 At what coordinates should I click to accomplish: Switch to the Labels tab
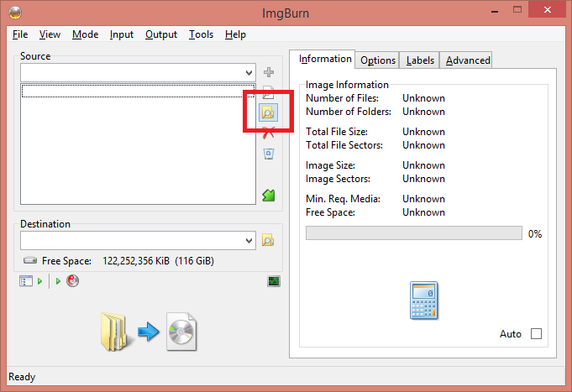pyautogui.click(x=420, y=60)
